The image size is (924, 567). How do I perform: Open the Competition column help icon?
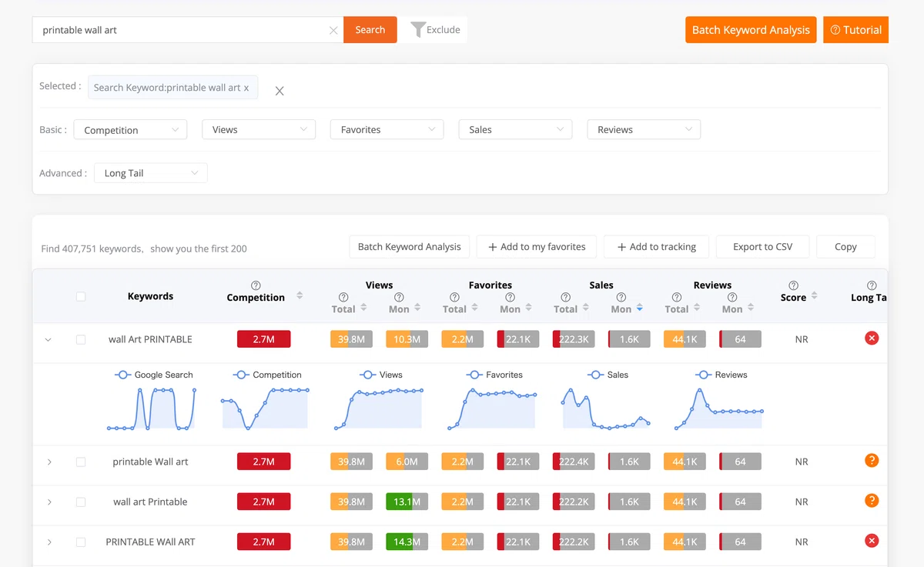coord(256,285)
